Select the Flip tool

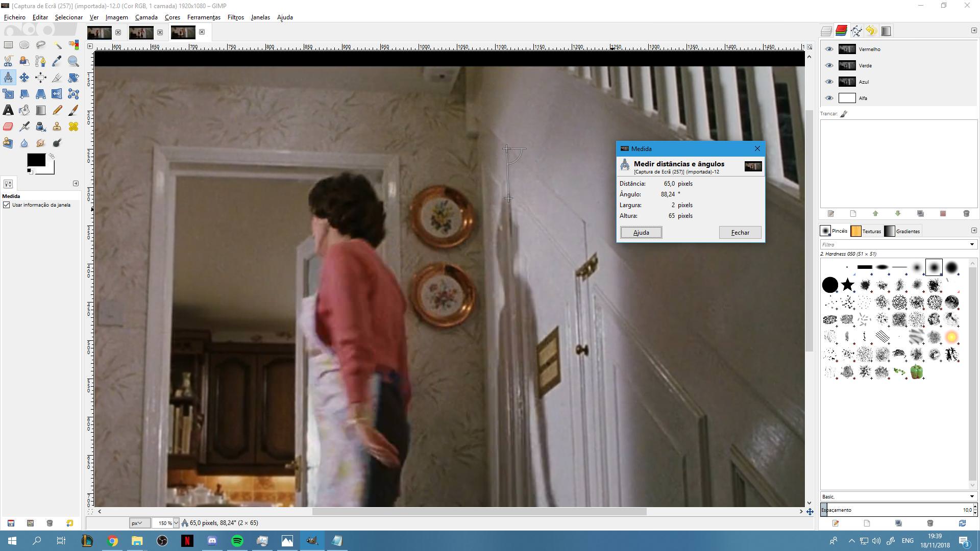[x=57, y=94]
